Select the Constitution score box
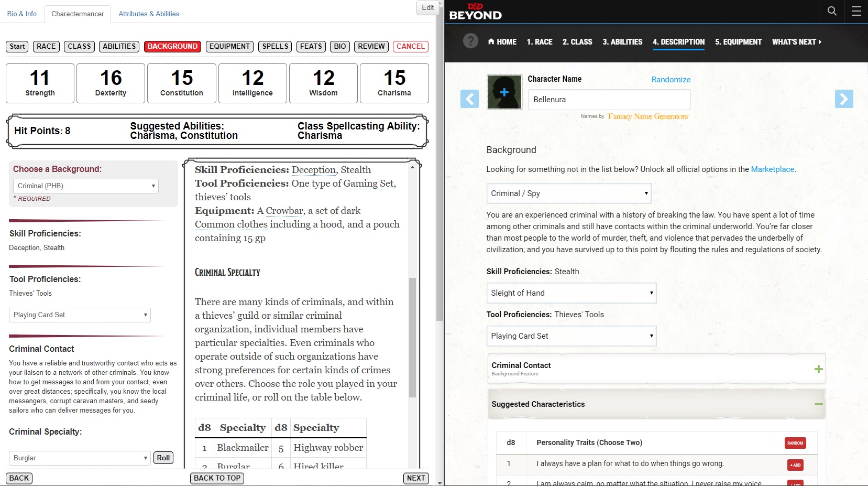 (x=182, y=83)
